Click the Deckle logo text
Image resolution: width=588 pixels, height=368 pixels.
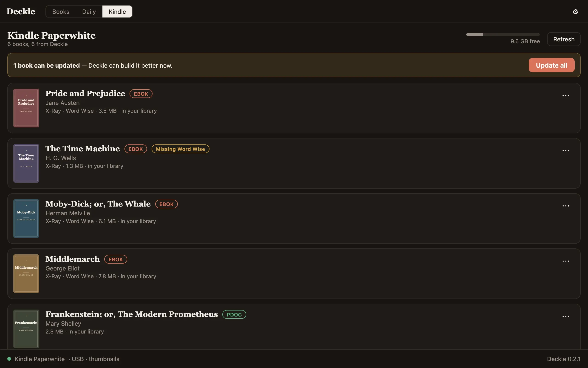click(21, 11)
